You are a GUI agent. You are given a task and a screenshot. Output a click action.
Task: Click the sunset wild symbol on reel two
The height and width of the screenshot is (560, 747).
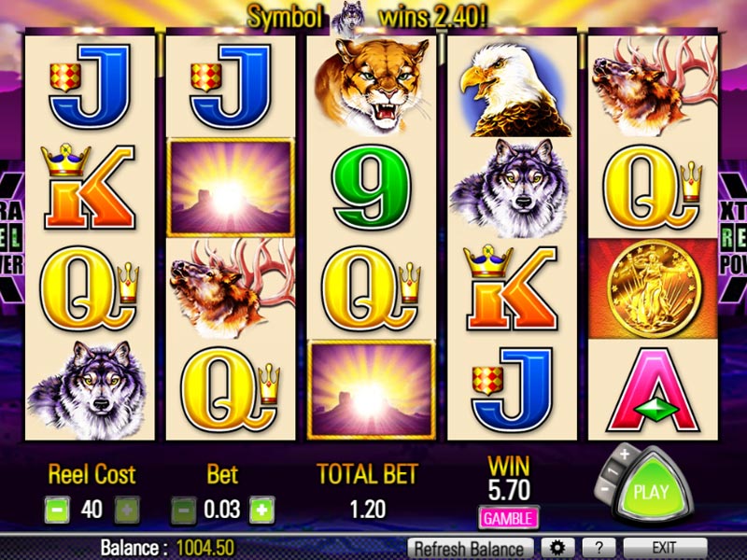point(231,189)
